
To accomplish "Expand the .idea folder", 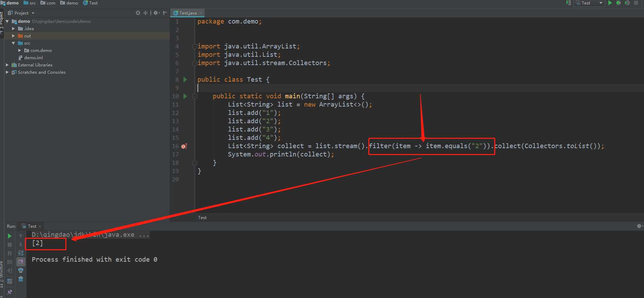I will [x=13, y=29].
